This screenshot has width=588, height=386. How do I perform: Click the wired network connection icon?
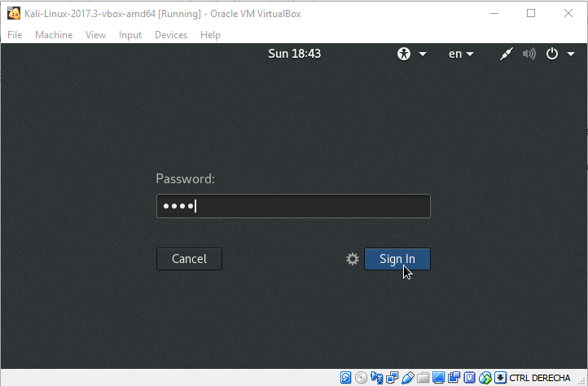tap(506, 54)
